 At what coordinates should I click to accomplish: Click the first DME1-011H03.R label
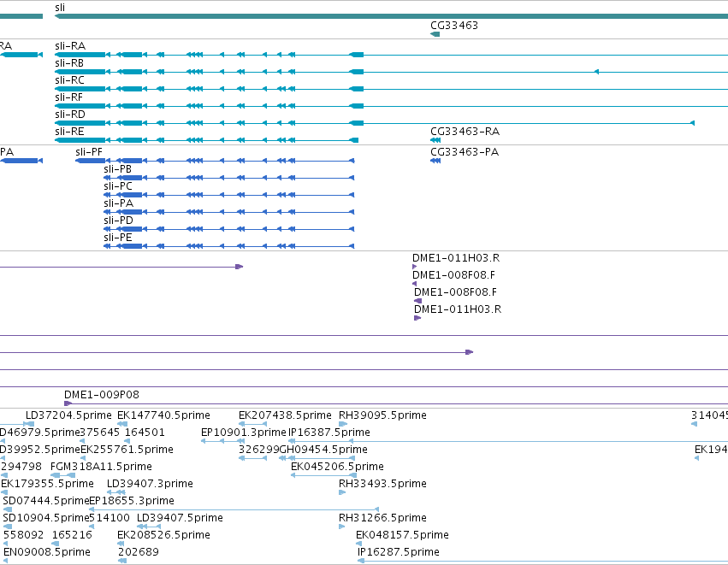456,258
